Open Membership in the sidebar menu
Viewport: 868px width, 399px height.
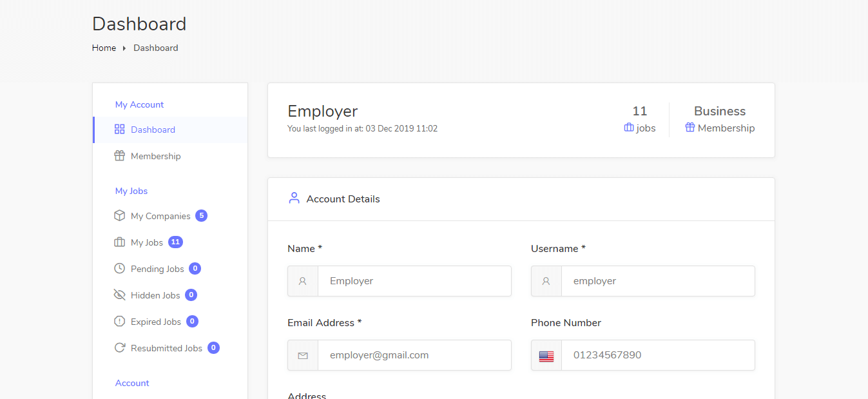[155, 156]
